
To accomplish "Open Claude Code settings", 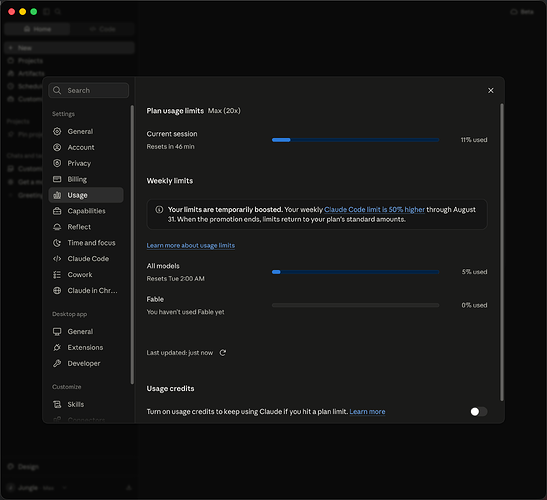I will 86,259.
